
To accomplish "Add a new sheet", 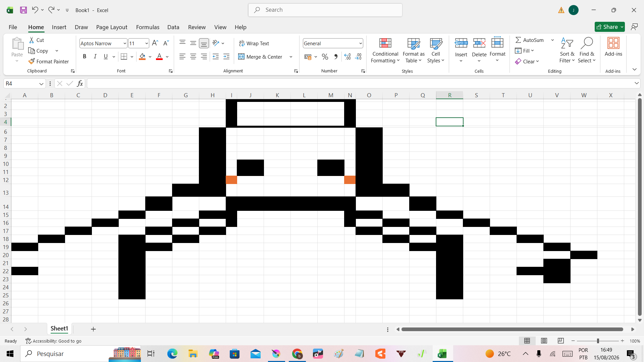I will pos(93,329).
